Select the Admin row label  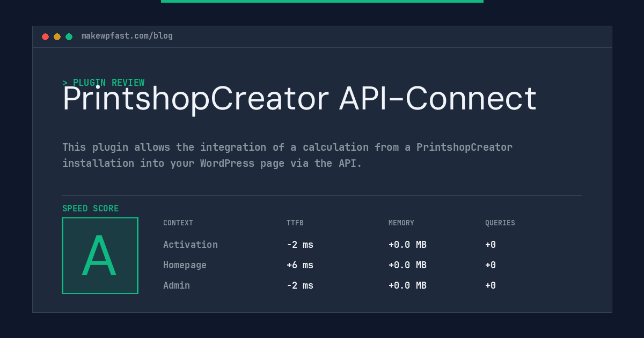[x=177, y=285]
